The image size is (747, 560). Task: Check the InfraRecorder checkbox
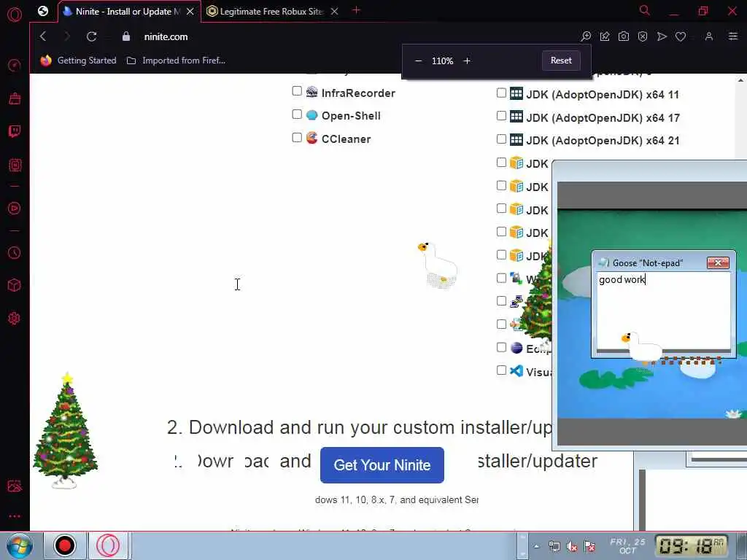pyautogui.click(x=297, y=91)
